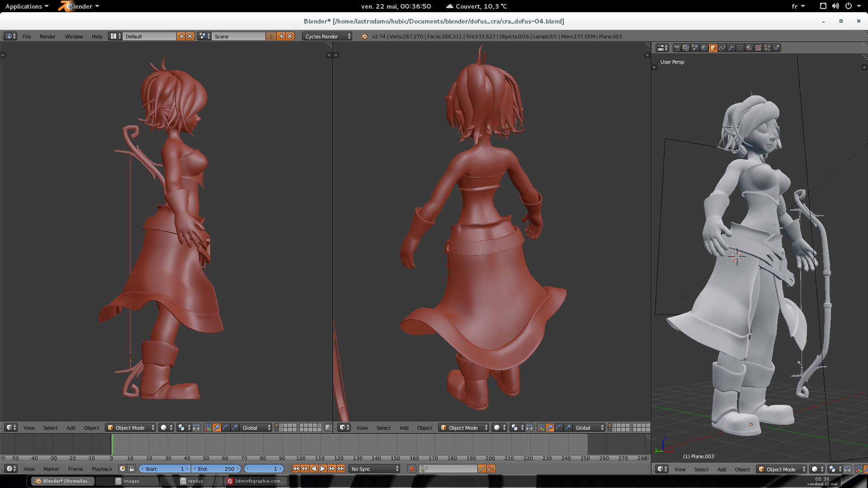Screen dimensions: 868x488
Task: Open the Render properties tab (camera icon)
Action: click(677, 48)
